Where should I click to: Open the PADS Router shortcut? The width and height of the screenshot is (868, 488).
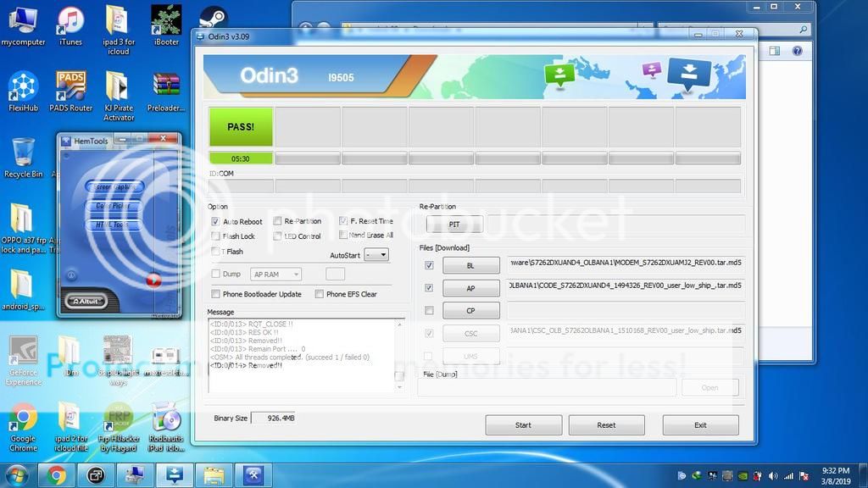(70, 88)
